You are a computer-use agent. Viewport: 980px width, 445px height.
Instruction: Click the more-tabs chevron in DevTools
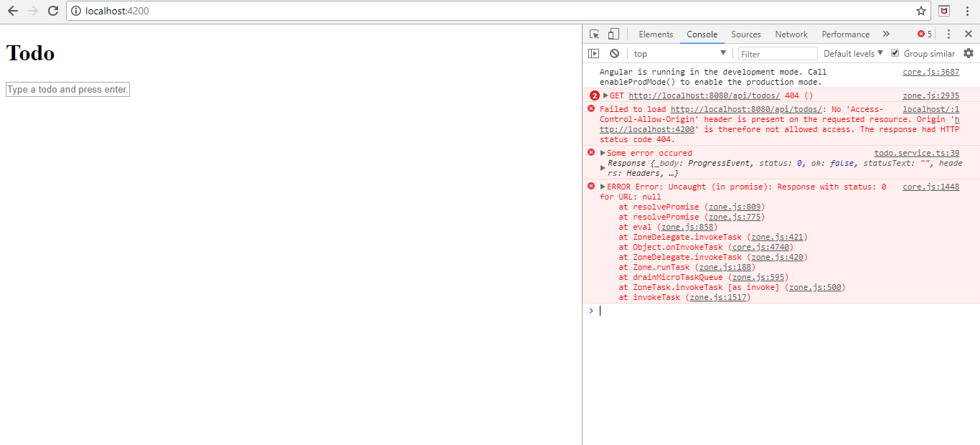point(887,34)
